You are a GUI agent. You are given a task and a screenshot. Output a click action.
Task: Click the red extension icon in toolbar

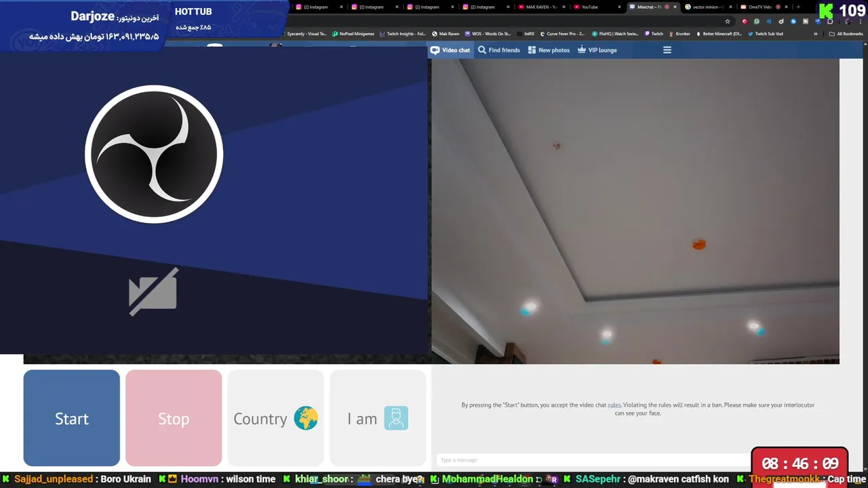click(745, 21)
